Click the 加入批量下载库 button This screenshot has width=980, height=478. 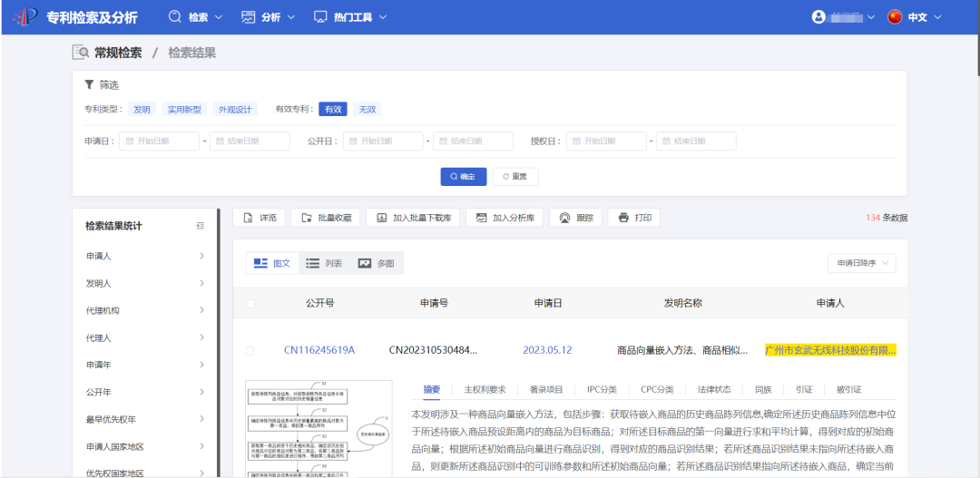click(413, 218)
